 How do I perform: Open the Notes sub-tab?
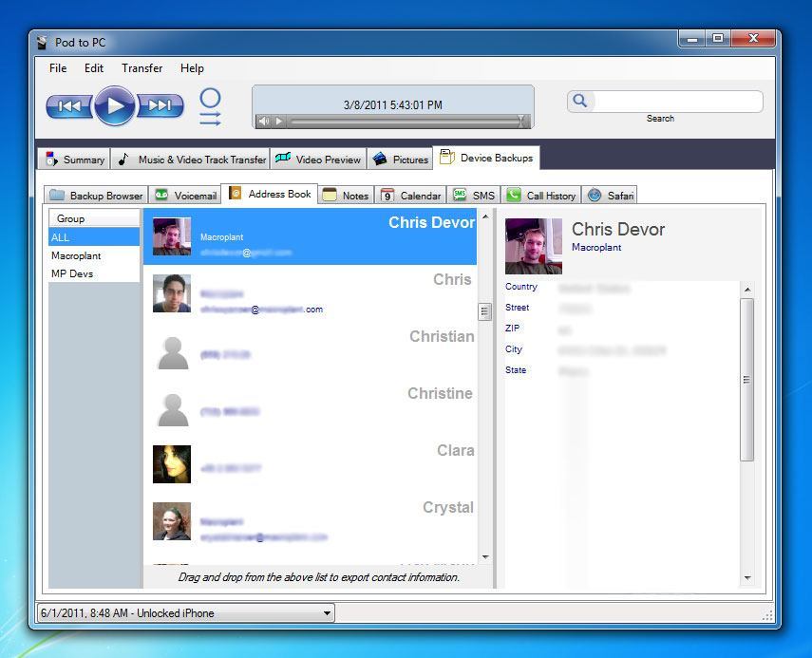[x=346, y=196]
